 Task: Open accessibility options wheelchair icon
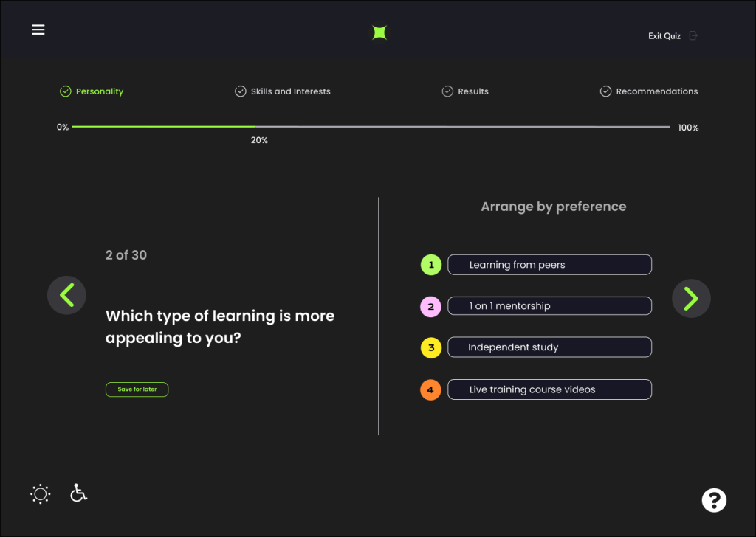[78, 493]
